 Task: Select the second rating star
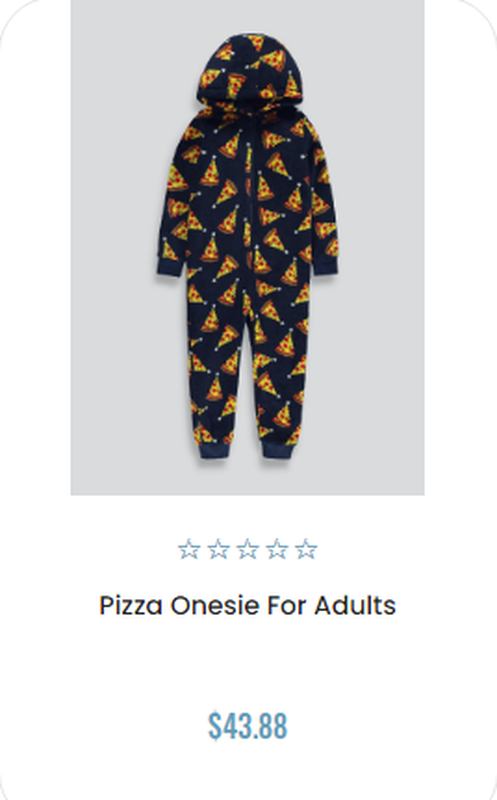218,549
